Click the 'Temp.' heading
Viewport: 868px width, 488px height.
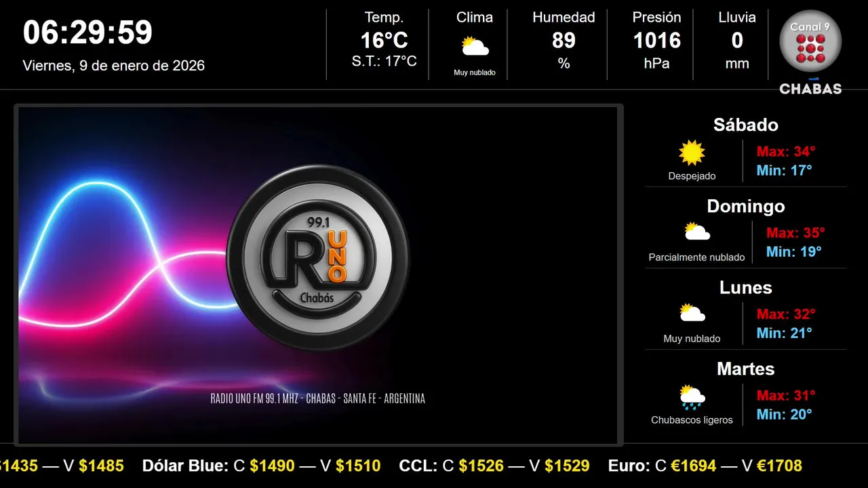click(384, 18)
